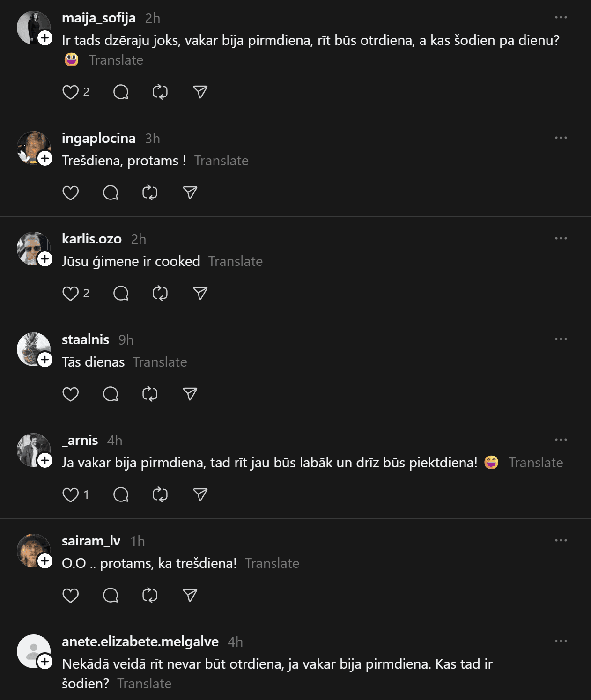Viewport: 591px width, 700px height.
Task: Like maija_sofija's post about the drunkard joke
Action: pyautogui.click(x=71, y=92)
